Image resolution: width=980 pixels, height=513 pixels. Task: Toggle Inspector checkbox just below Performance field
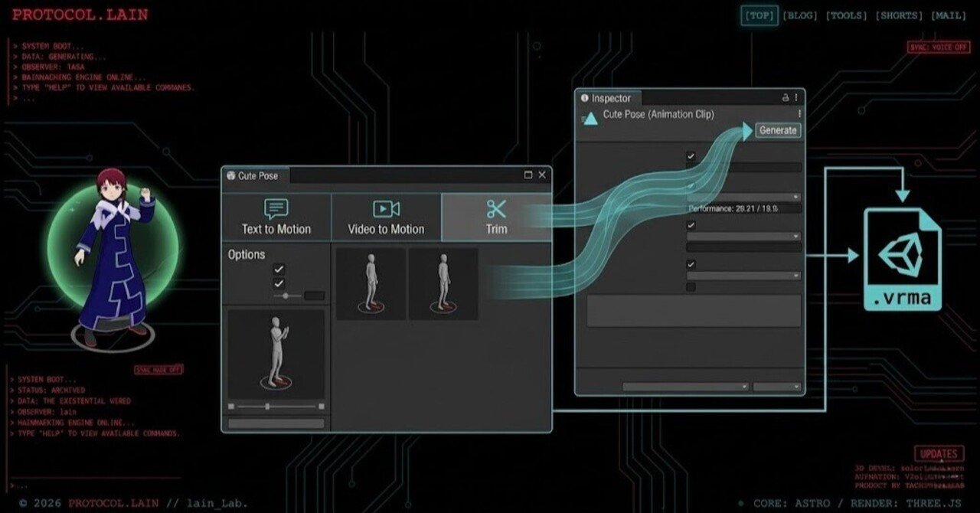(x=691, y=225)
